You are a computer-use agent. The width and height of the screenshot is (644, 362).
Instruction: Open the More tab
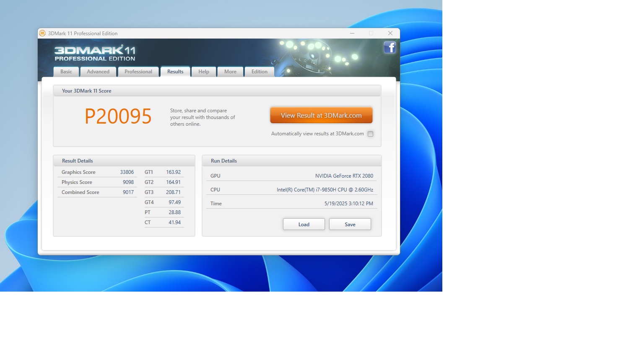click(230, 72)
